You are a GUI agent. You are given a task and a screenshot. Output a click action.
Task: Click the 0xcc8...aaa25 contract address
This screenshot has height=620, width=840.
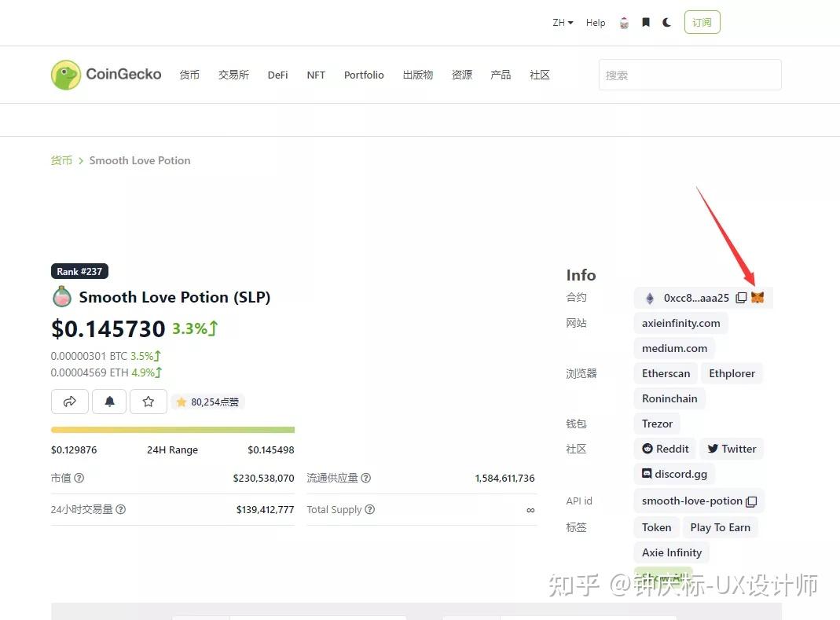point(696,298)
